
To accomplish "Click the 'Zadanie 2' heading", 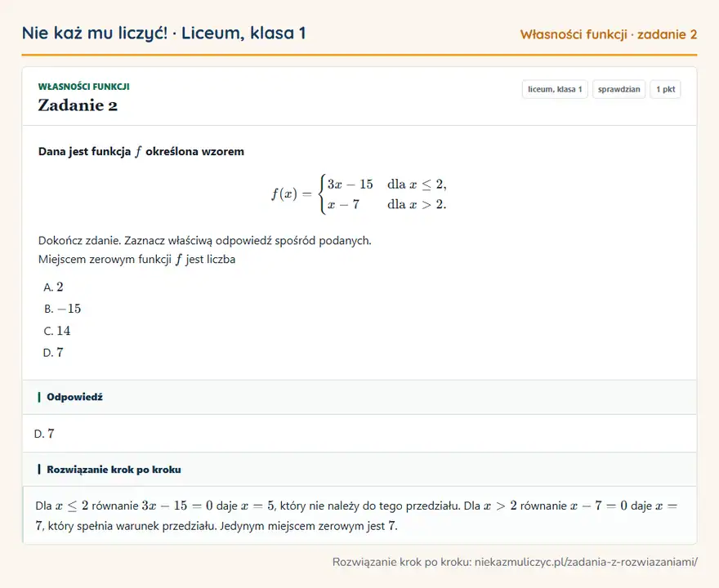I will click(78, 105).
